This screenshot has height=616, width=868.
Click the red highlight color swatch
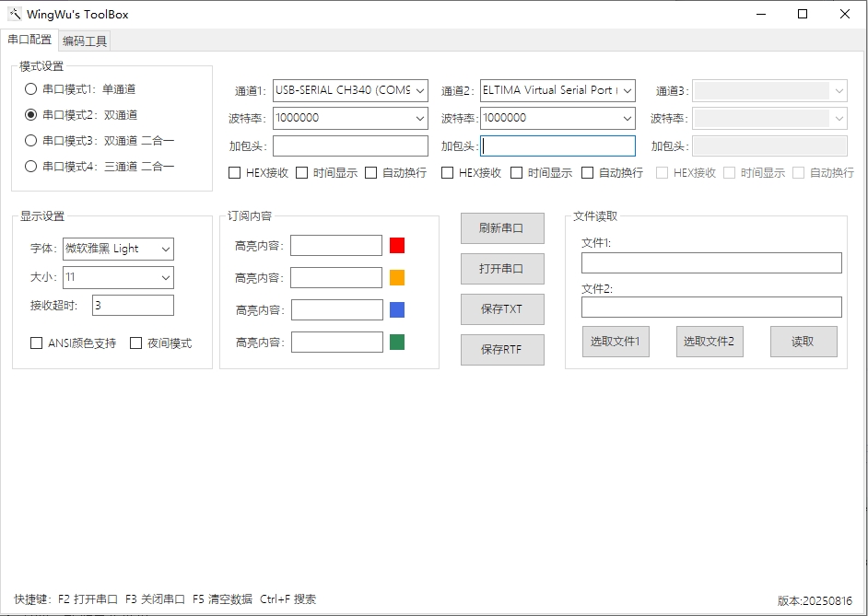tap(397, 245)
